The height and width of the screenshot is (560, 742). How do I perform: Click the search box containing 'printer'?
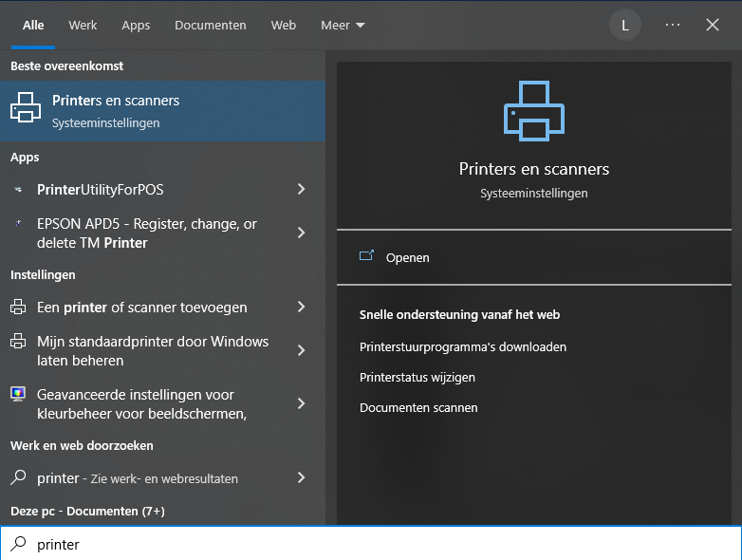coord(380,544)
